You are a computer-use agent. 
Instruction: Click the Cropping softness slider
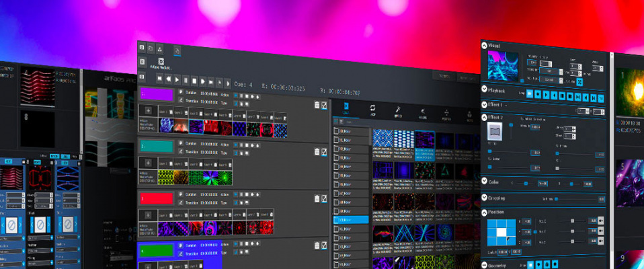[575, 199]
